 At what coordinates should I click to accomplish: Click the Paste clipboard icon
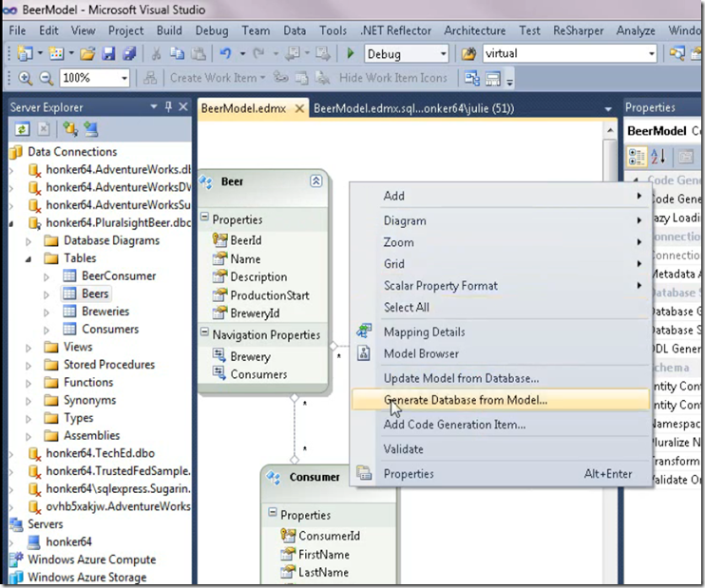pyautogui.click(x=199, y=54)
